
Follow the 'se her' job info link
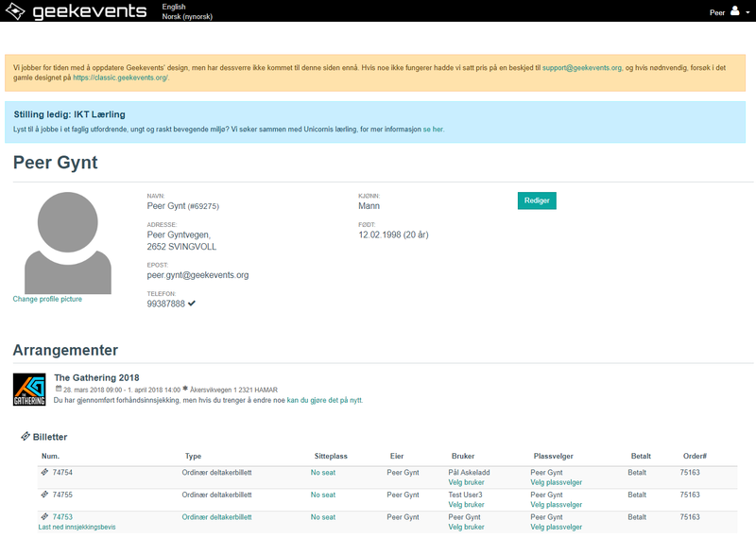433,129
